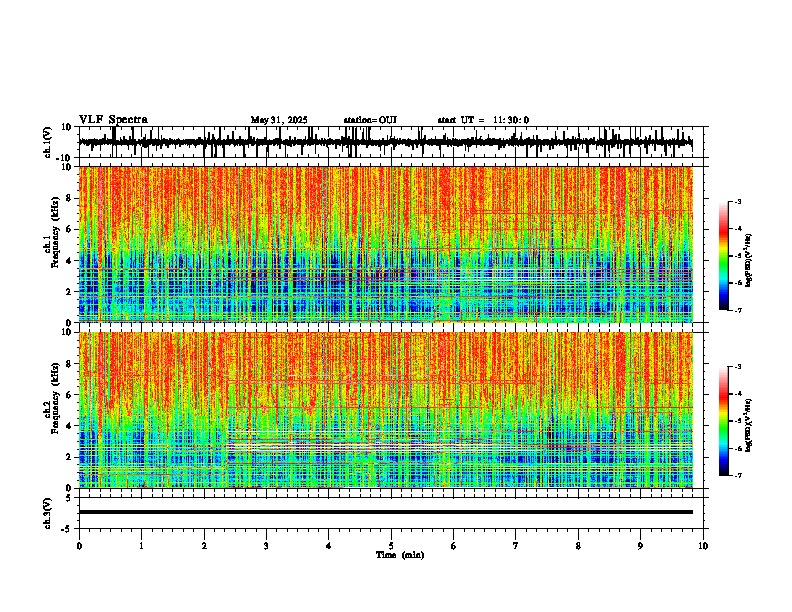The image size is (792, 612).
Task: Click the 'start UT = 11:30:0' label
Action: click(x=483, y=120)
